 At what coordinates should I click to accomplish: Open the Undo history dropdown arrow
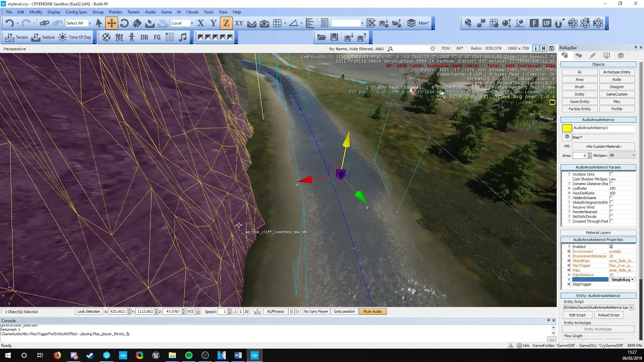(x=17, y=23)
